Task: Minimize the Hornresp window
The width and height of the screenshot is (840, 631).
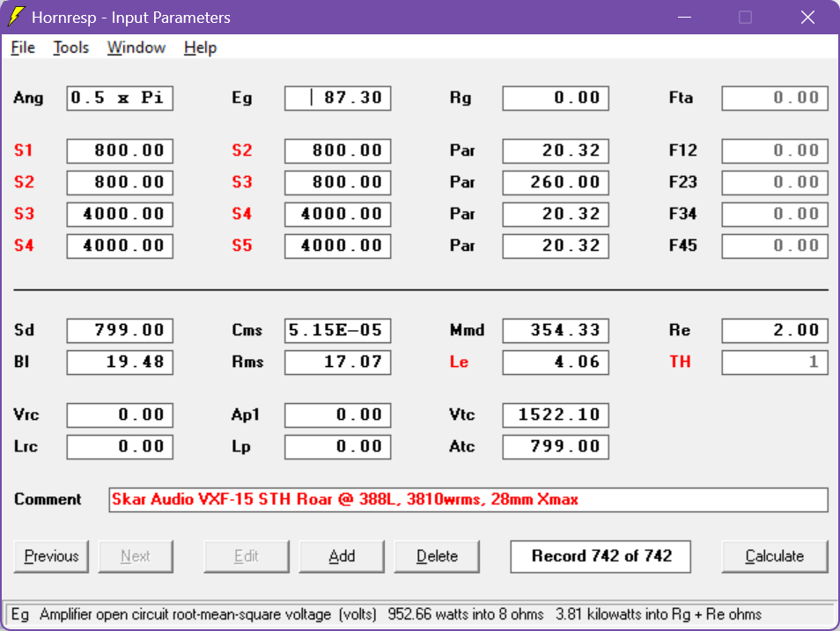Action: pos(684,17)
